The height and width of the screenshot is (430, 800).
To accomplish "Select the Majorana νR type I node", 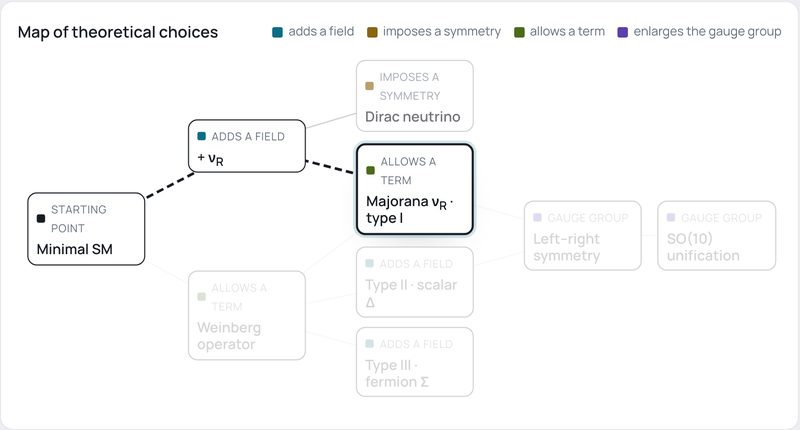I will 415,189.
